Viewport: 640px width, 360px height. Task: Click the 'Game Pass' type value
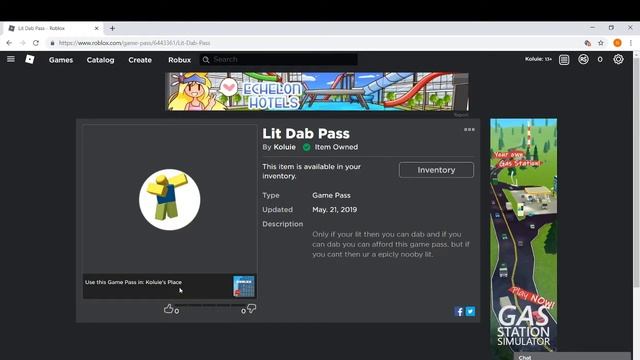click(331, 195)
